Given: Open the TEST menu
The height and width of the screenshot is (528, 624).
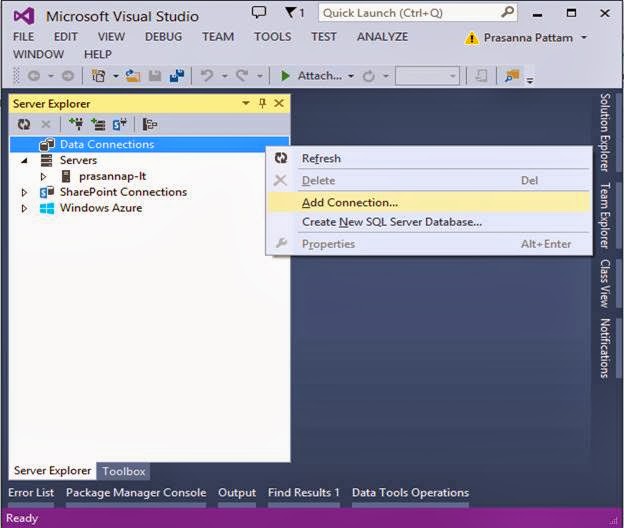Looking at the screenshot, I should pyautogui.click(x=324, y=37).
